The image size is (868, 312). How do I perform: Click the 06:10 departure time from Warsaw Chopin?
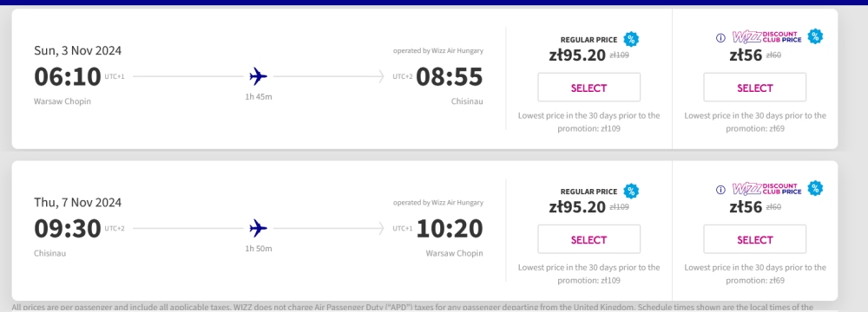[x=68, y=77]
